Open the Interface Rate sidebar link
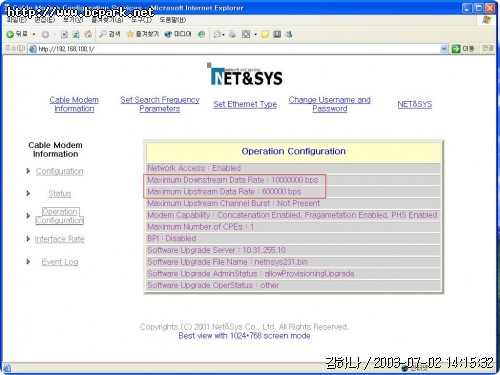The height and width of the screenshot is (375, 500). pos(59,239)
